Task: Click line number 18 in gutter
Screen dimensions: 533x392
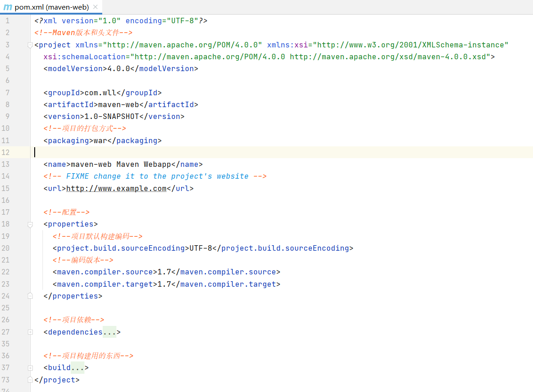Action: click(x=5, y=224)
